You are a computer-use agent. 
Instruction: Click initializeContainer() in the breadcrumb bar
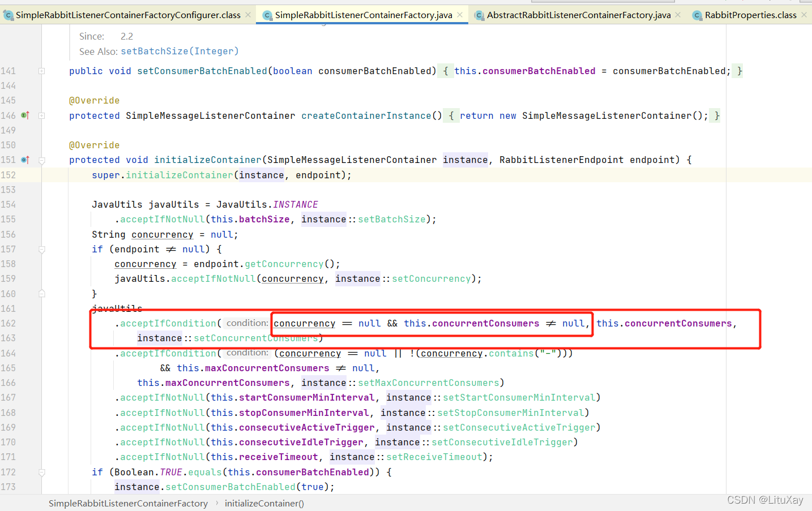point(264,503)
